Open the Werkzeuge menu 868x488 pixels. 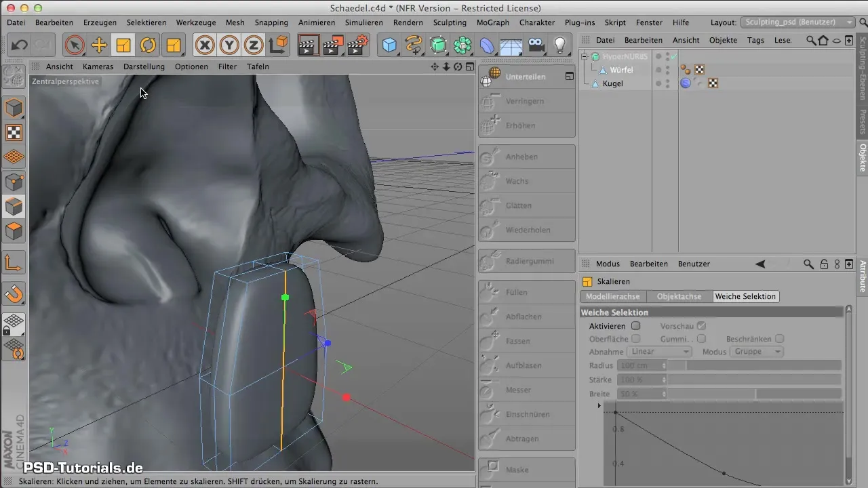point(195,22)
